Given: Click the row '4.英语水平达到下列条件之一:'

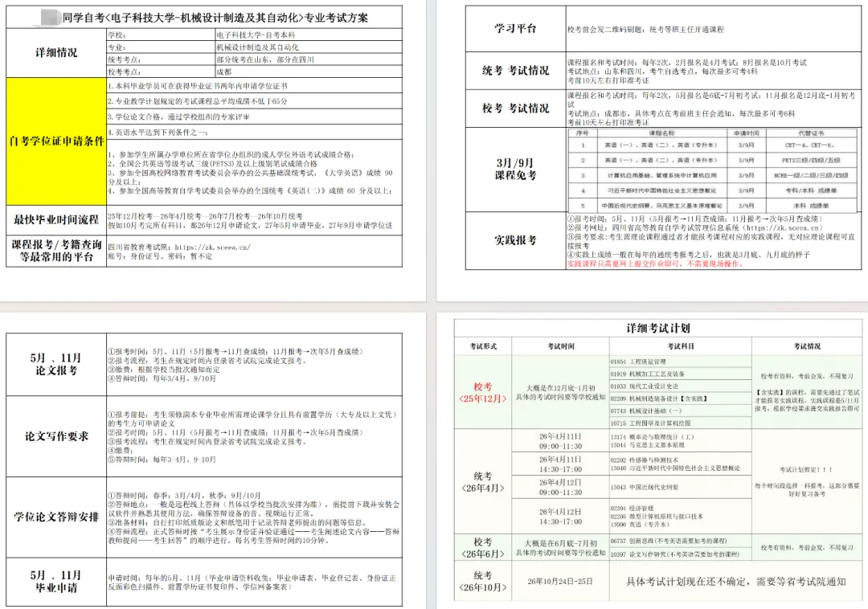Looking at the screenshot, I should click(254, 133).
